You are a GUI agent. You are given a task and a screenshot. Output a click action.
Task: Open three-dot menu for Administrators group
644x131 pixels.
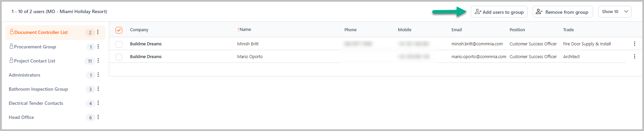(98, 75)
